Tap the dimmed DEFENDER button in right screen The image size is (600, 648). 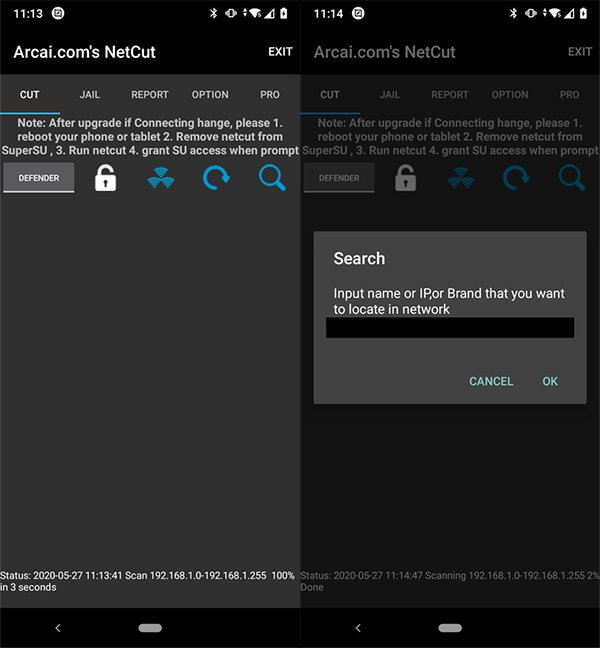coord(339,178)
